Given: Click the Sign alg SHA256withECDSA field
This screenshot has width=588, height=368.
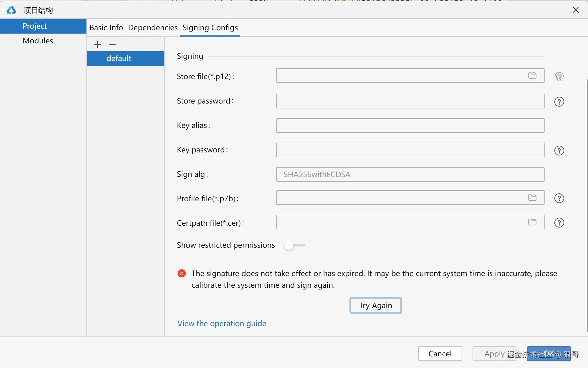Looking at the screenshot, I should pyautogui.click(x=410, y=174).
